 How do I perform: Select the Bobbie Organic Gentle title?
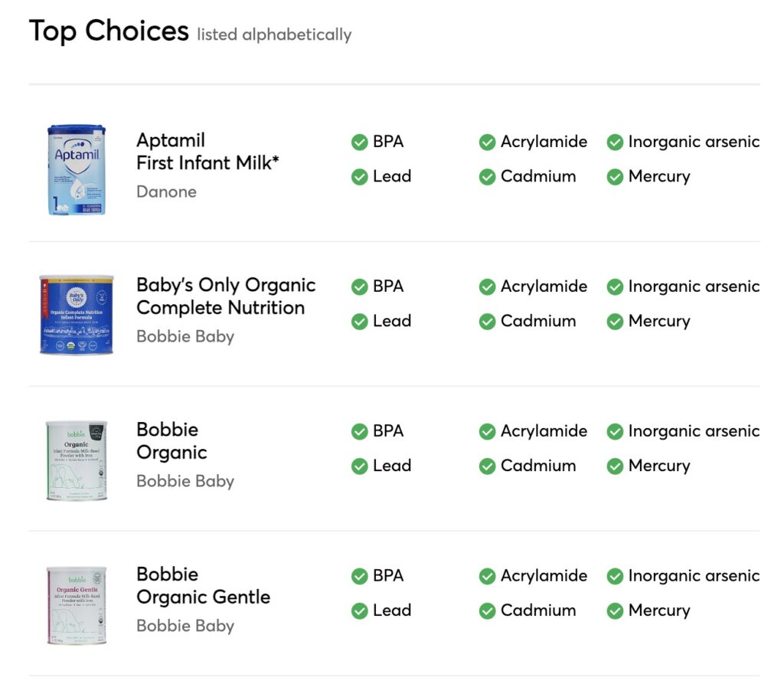pos(203,585)
